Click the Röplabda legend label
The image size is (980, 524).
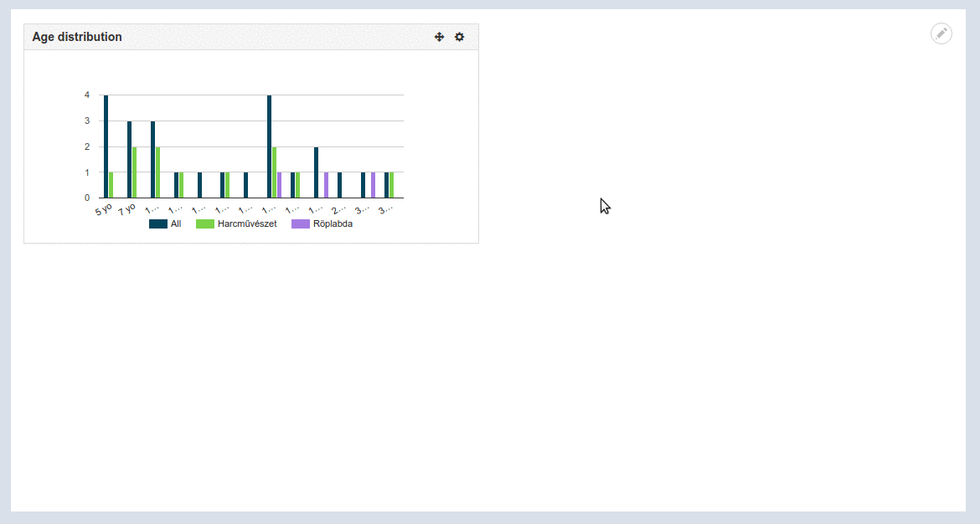pos(334,223)
